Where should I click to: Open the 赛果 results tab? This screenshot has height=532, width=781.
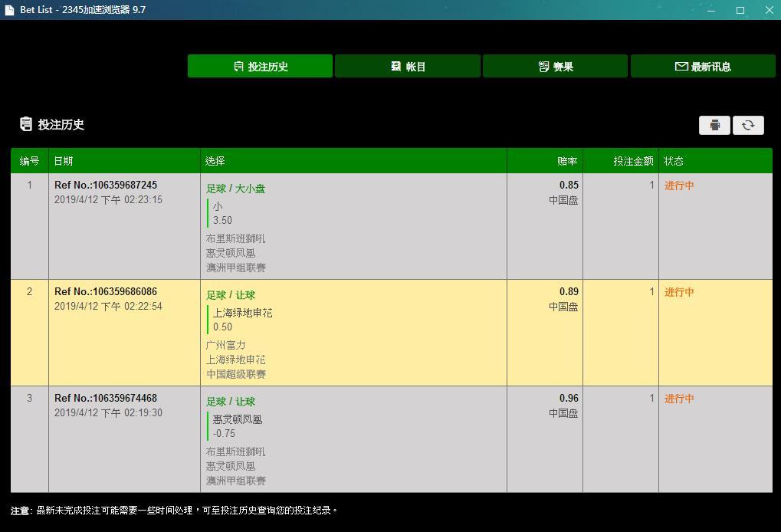555,67
